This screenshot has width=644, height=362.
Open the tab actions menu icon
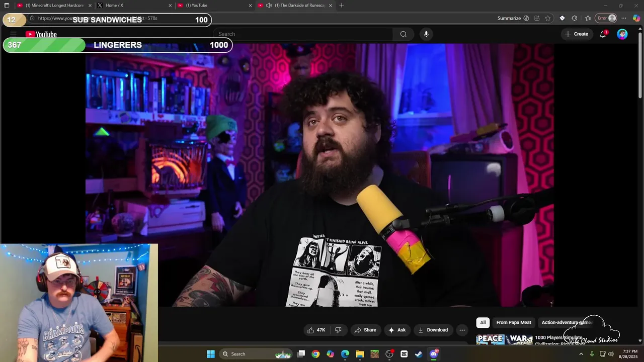7,6
